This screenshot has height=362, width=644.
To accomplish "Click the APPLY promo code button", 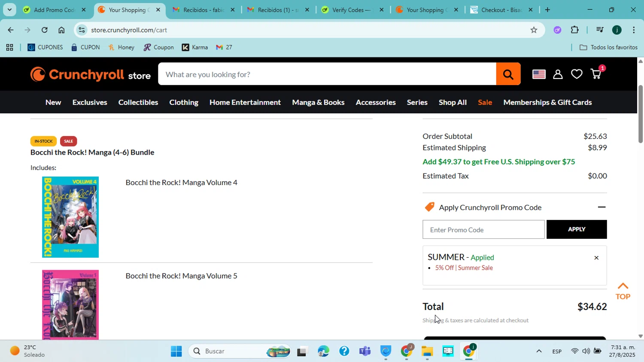I will 577,229.
